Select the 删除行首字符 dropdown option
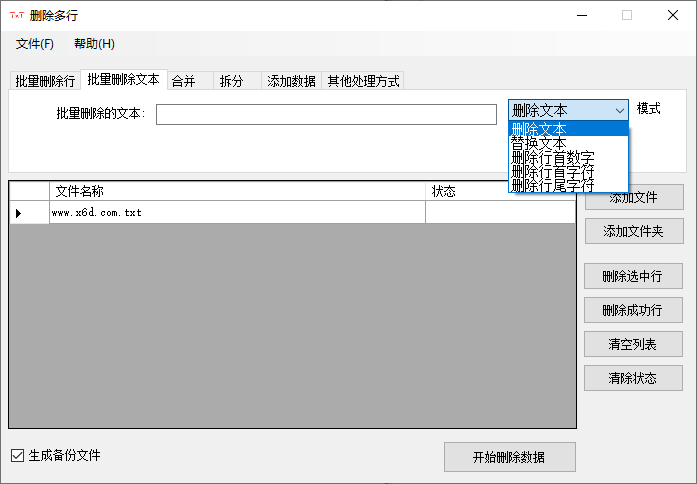Screen dimensions: 697x484 click(x=552, y=171)
